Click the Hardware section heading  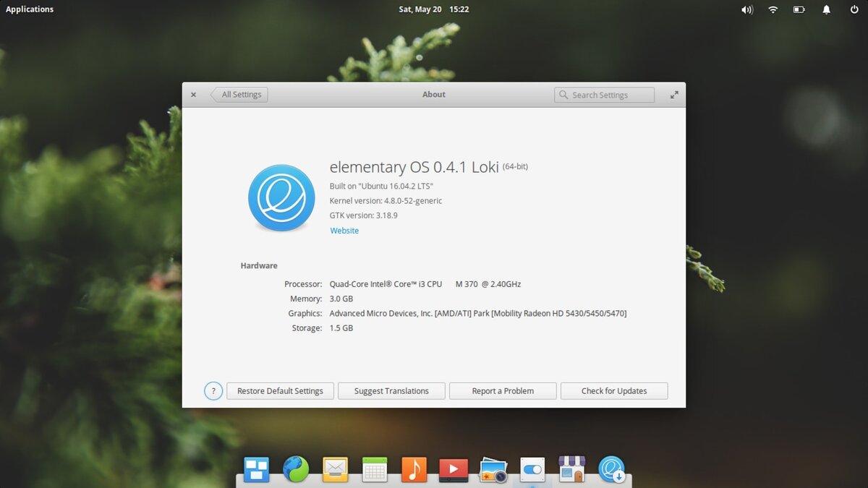[259, 266]
